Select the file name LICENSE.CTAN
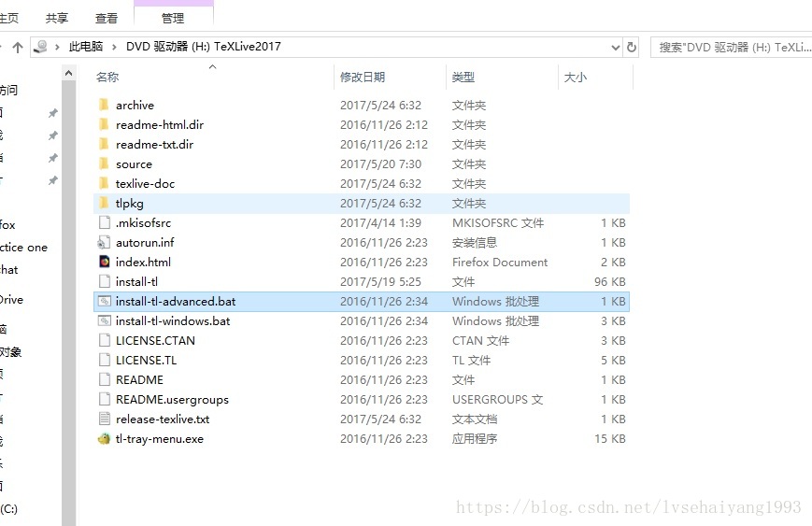812x526 pixels. 155,341
